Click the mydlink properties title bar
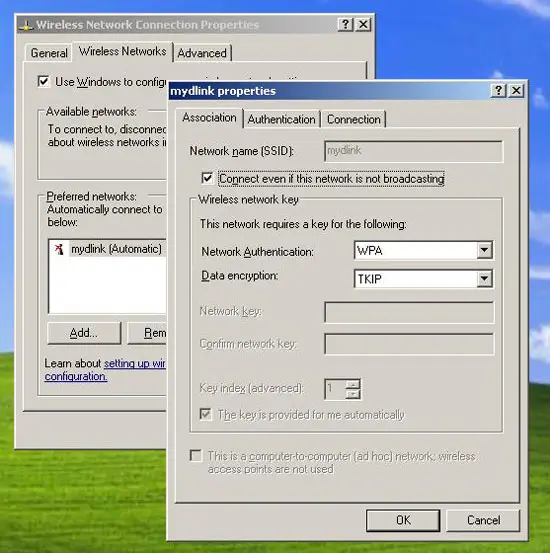Image resolution: width=550 pixels, height=553 pixels. pos(329,91)
